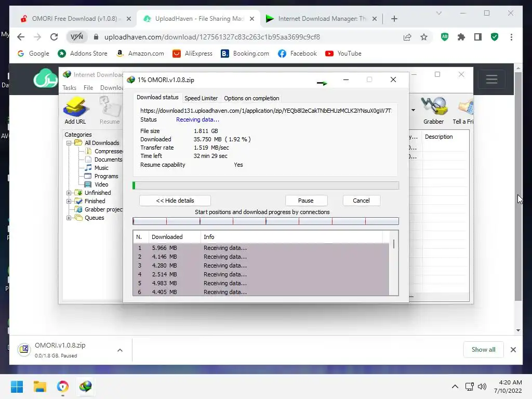Switch to Options on completion tab
The width and height of the screenshot is (532, 399).
coord(251,98)
